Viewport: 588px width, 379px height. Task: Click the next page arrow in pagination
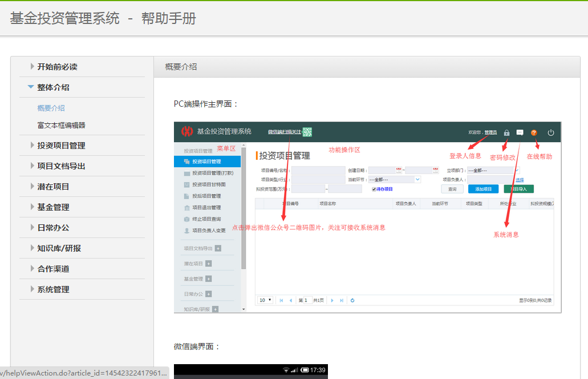[332, 300]
